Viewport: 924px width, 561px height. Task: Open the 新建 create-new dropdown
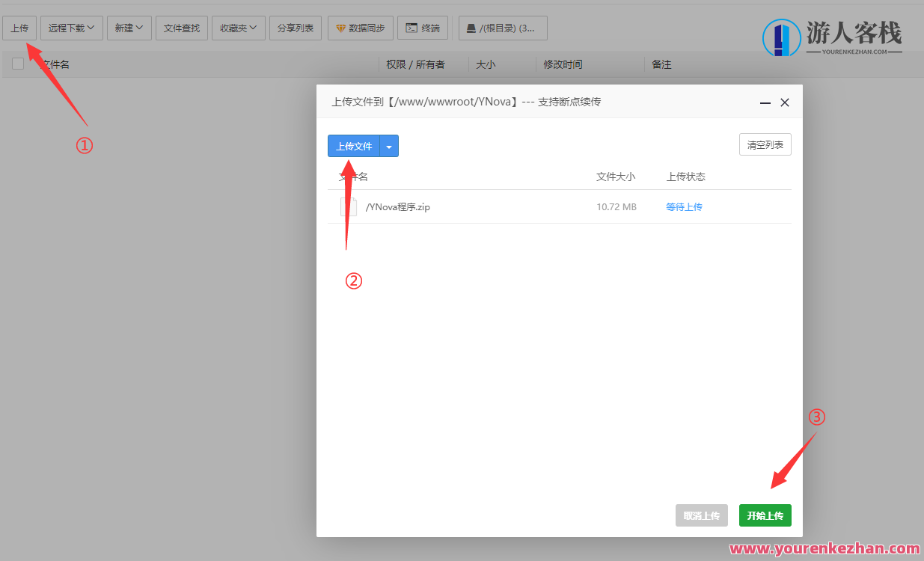click(x=129, y=28)
